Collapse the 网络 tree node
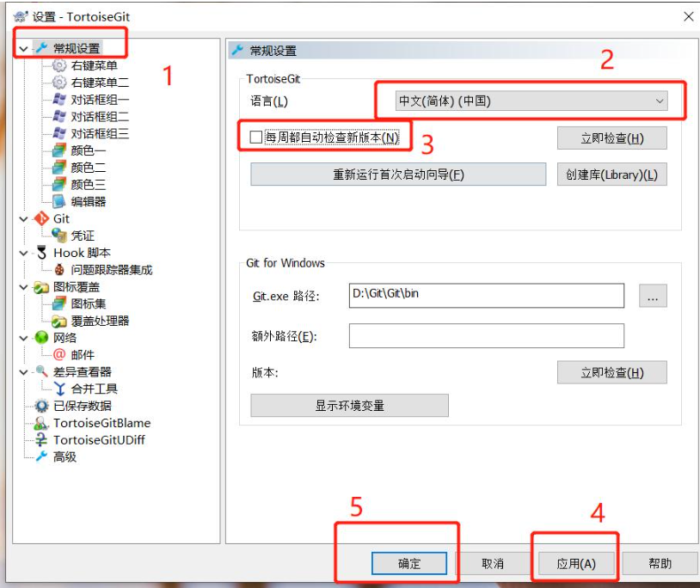 (x=23, y=338)
